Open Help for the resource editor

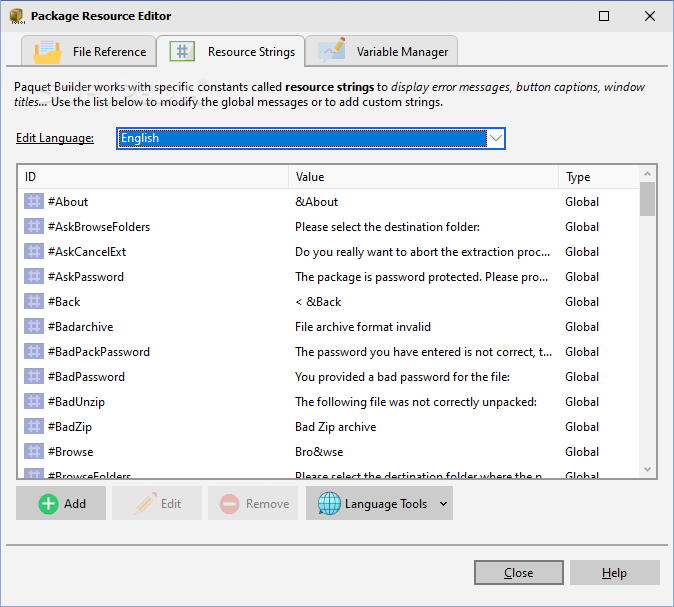[x=615, y=572]
